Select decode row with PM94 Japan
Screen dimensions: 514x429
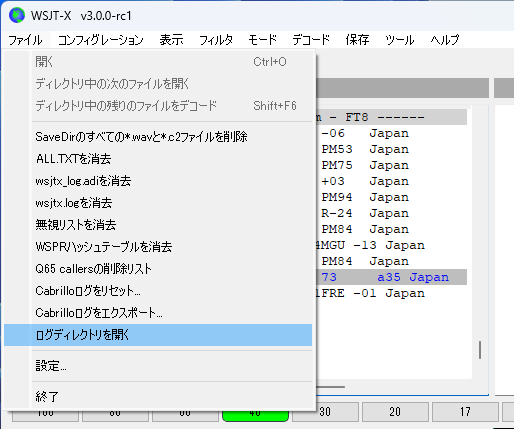392,197
